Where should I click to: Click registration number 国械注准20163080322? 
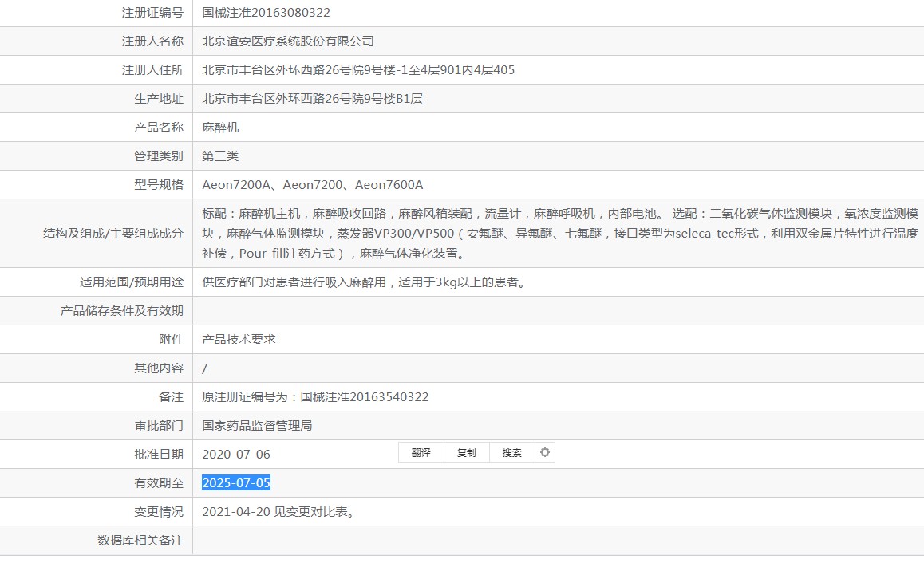click(266, 13)
